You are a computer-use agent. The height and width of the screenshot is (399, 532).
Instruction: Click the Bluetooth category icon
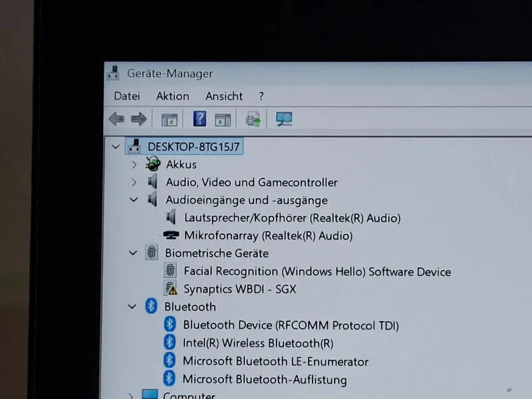pyautogui.click(x=151, y=306)
